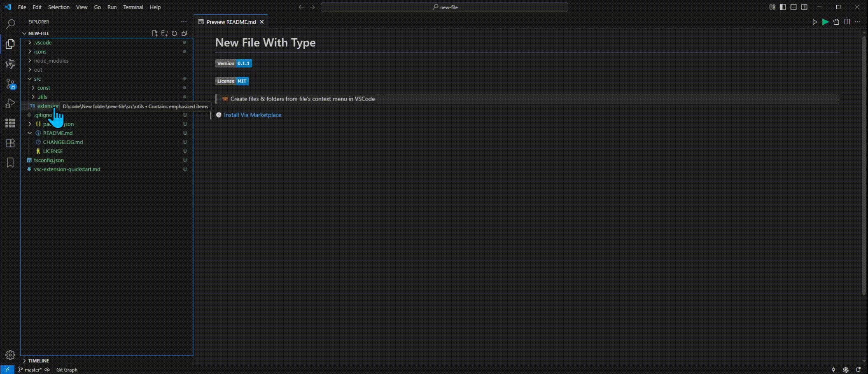Refresh the explorer file tree

pos(174,33)
